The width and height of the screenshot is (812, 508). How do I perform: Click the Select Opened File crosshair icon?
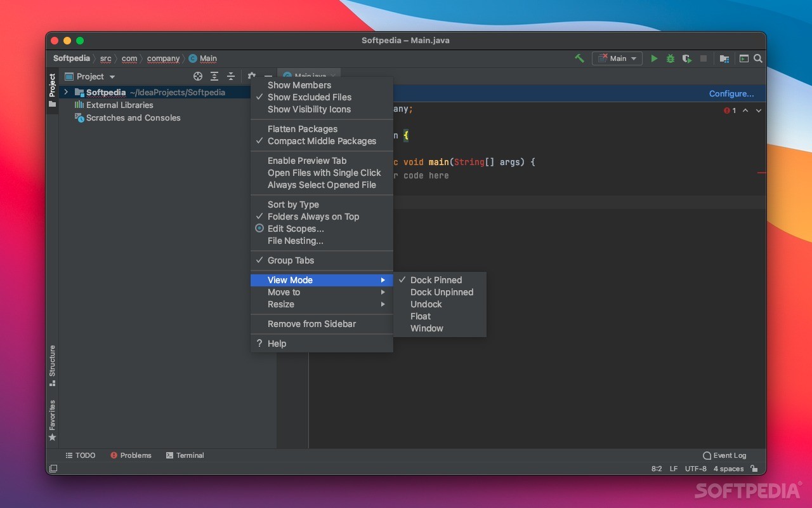point(198,76)
